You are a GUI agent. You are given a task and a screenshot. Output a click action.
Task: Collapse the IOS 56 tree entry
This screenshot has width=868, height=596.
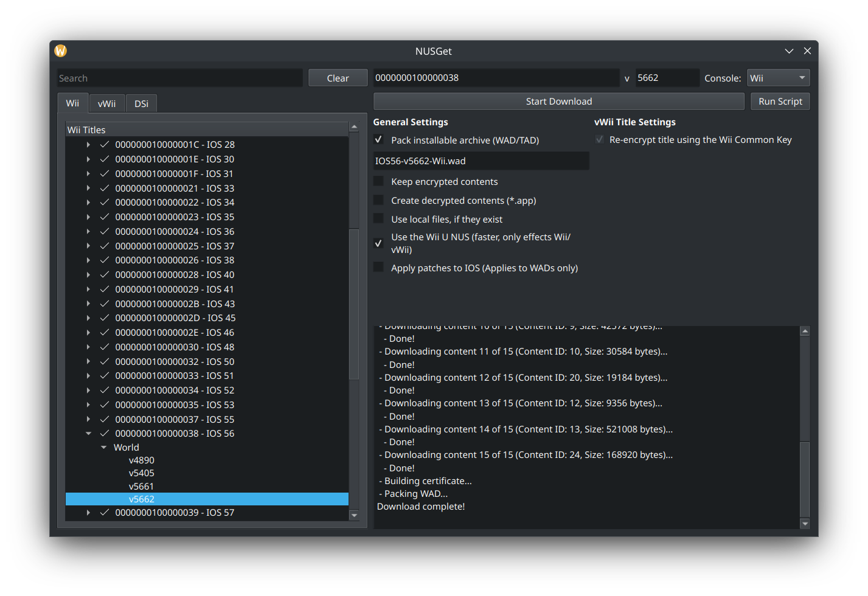pos(88,434)
